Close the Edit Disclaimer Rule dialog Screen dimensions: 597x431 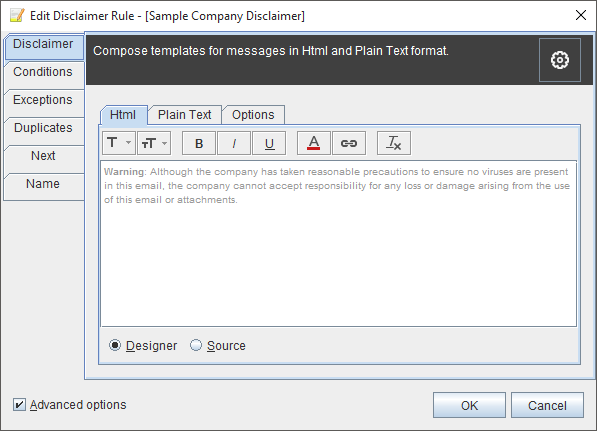point(581,15)
